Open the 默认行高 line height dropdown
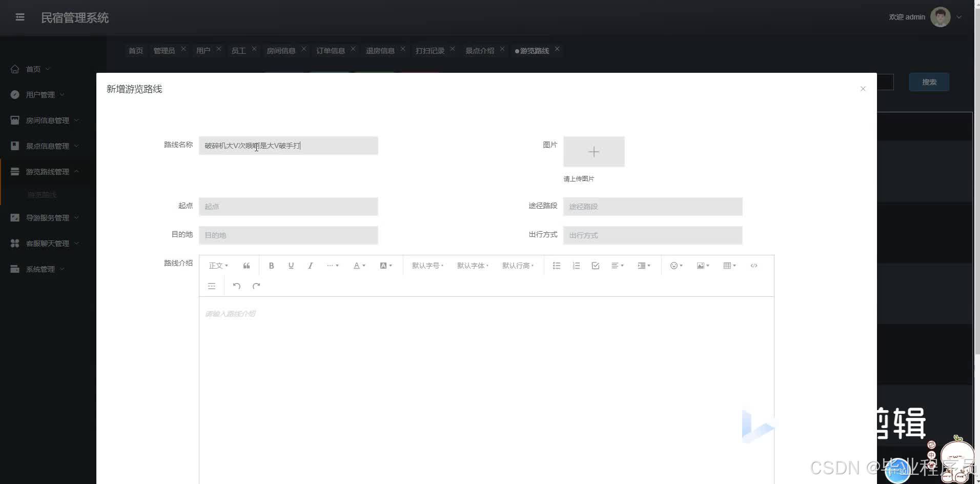Image resolution: width=980 pixels, height=484 pixels. click(518, 266)
